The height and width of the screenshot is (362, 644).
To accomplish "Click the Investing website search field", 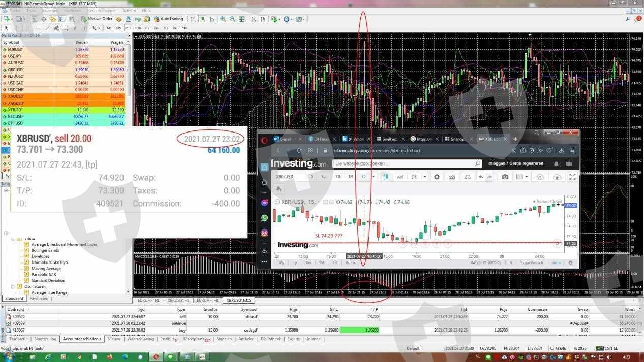I will [404, 163].
